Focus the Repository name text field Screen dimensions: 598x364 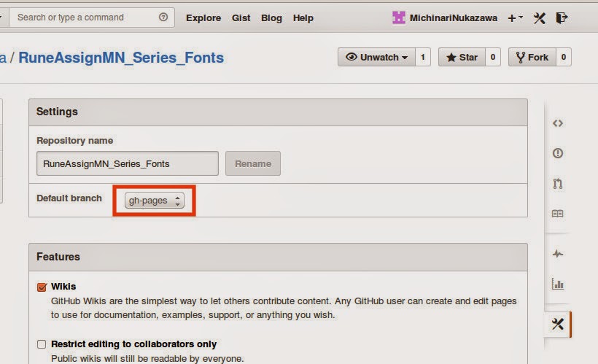click(x=128, y=163)
